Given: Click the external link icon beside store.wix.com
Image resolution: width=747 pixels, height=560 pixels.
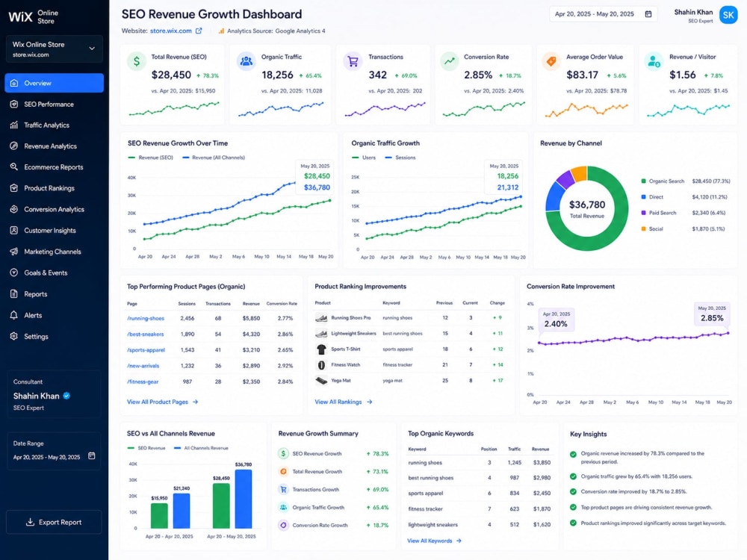Looking at the screenshot, I should coord(199,31).
